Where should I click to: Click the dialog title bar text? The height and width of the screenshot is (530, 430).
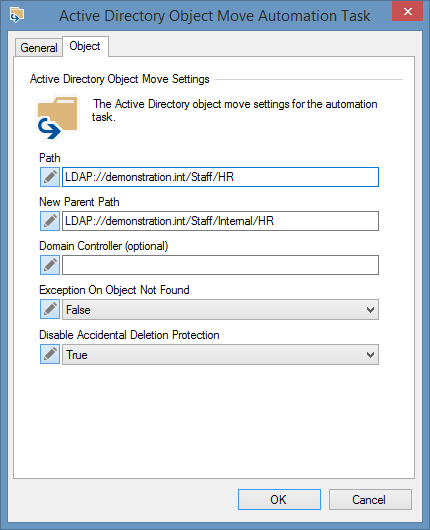click(215, 16)
